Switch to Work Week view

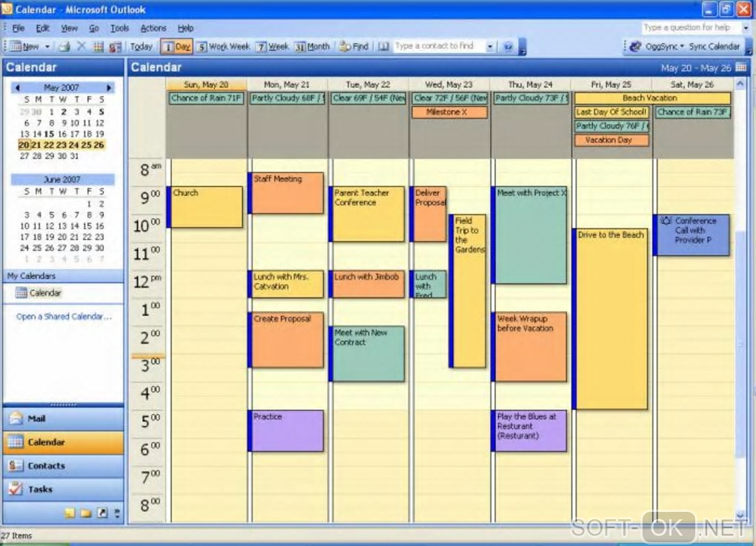[x=224, y=46]
